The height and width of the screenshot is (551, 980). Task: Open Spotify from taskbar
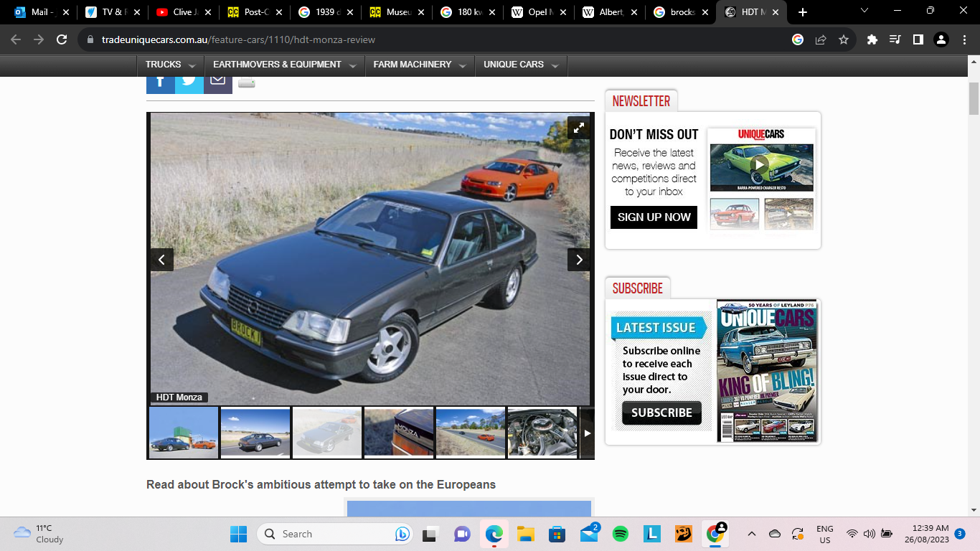pyautogui.click(x=621, y=534)
